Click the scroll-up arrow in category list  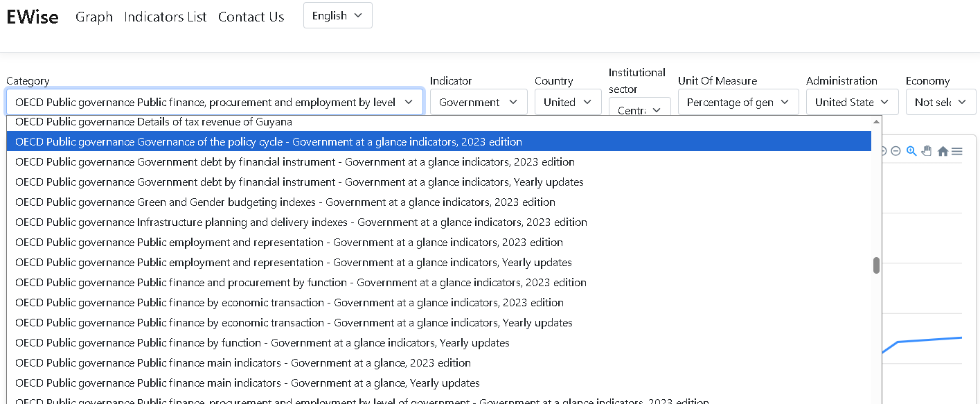[x=876, y=121]
